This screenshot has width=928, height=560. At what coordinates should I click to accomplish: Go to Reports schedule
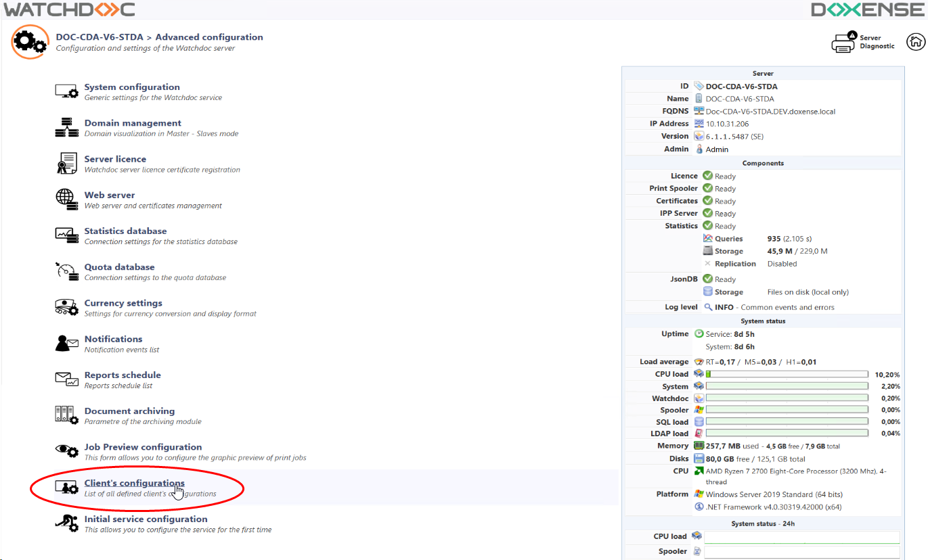123,375
